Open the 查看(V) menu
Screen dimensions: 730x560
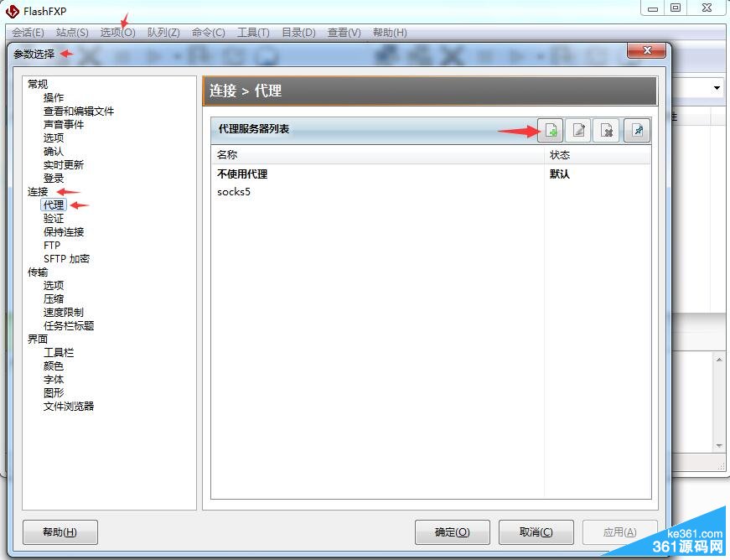(344, 33)
